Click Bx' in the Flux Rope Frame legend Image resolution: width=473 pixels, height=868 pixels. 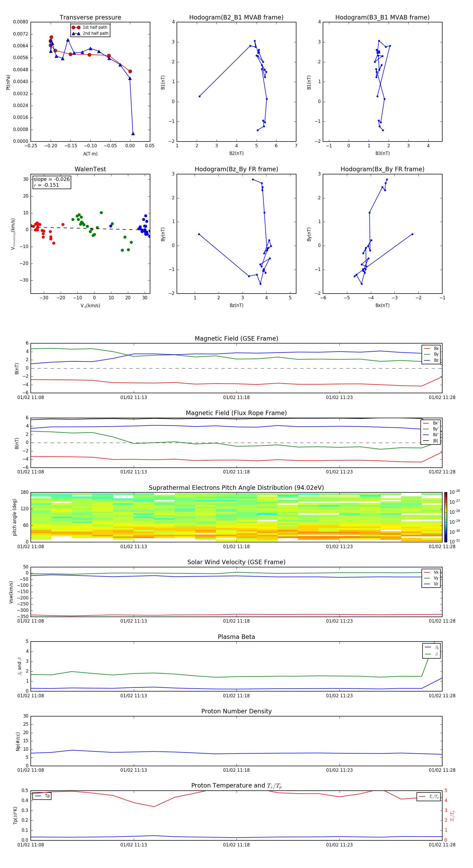[x=436, y=423]
